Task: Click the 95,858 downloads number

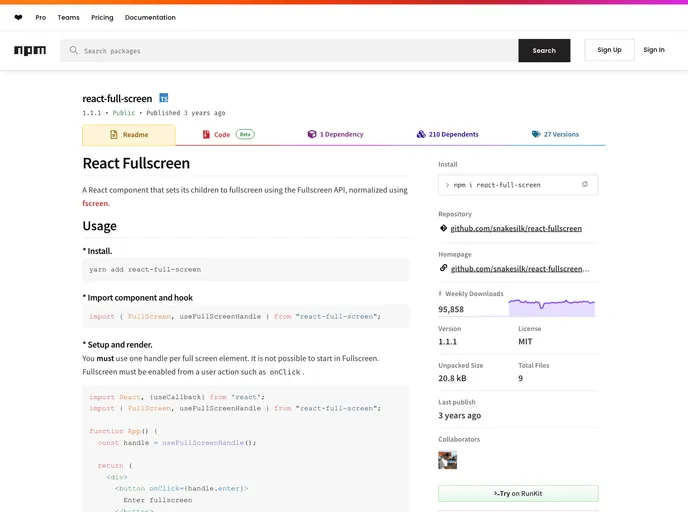Action: click(x=451, y=309)
